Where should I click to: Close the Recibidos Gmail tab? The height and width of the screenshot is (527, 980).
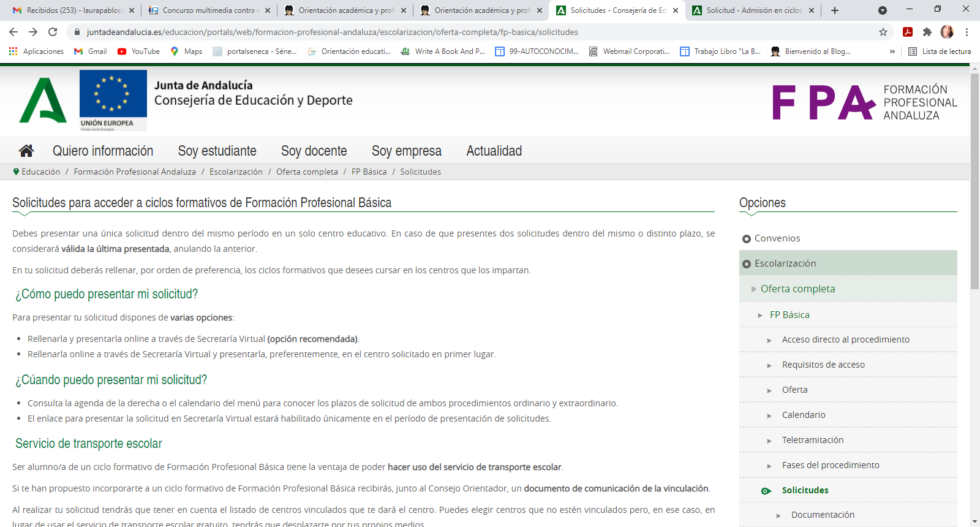[x=132, y=10]
